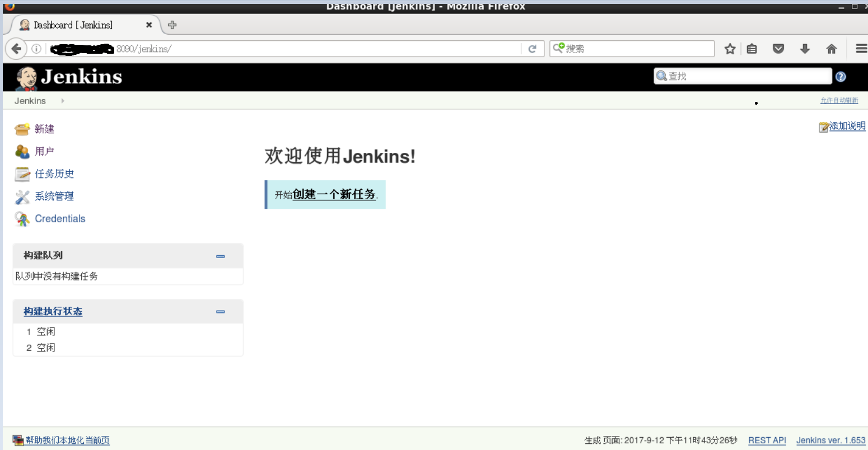Open Firefox hamburger menu
The width and height of the screenshot is (868, 450).
click(x=861, y=49)
